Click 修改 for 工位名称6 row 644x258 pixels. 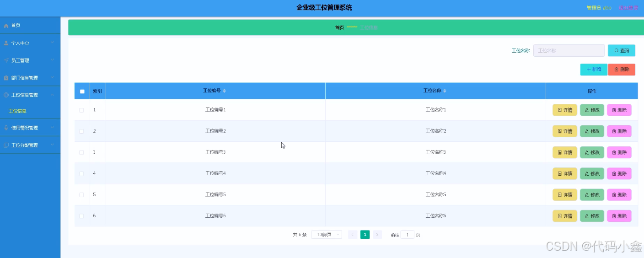point(592,216)
